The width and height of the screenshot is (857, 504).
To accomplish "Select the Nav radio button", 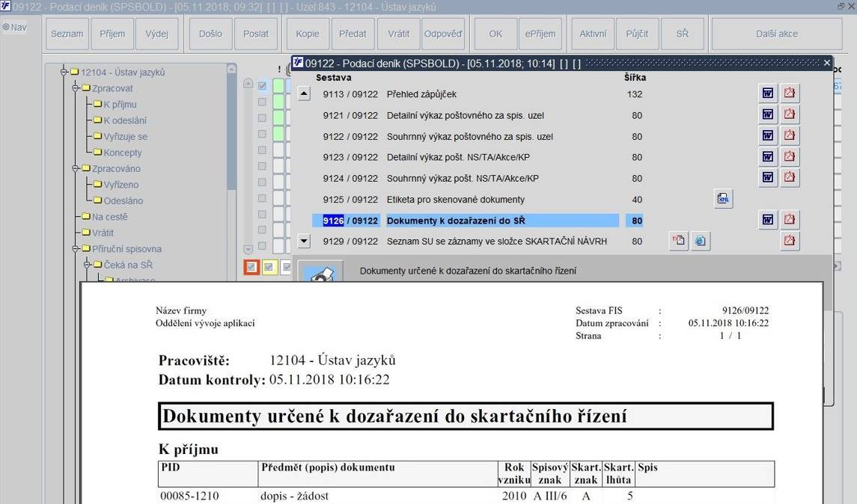I will tap(6, 27).
